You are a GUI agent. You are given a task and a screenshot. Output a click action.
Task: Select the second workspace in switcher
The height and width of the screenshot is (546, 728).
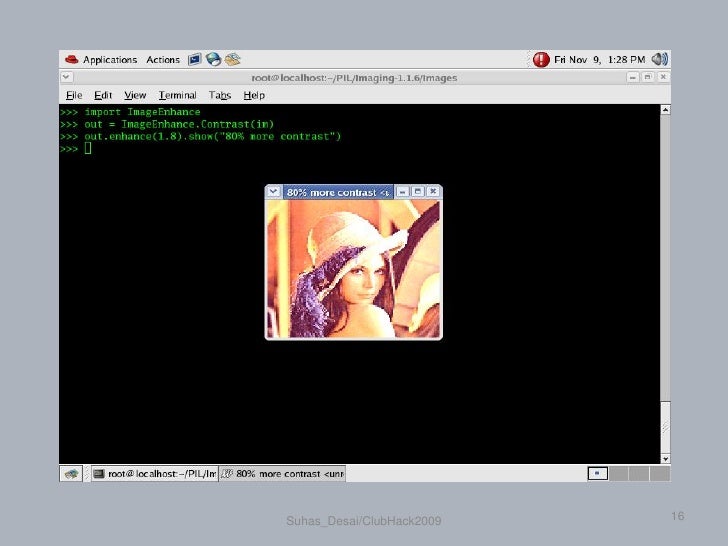(x=618, y=474)
